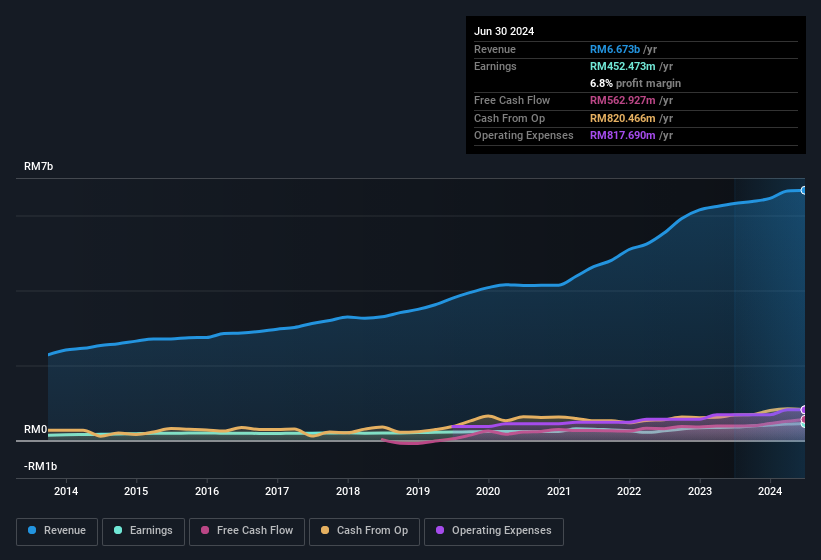Viewport: 821px width, 560px height.
Task: Click the Revenue endpoint marker on chart
Action: click(x=804, y=191)
